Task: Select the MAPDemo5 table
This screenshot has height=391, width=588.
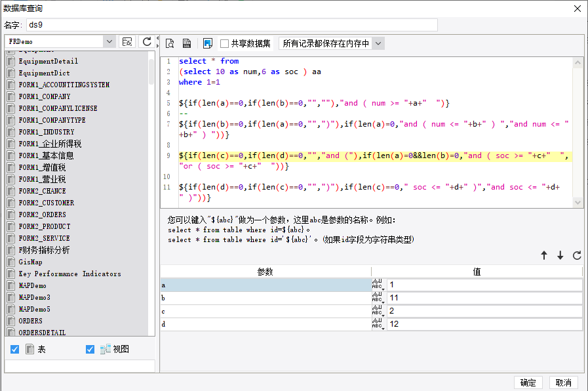Action: 35,309
